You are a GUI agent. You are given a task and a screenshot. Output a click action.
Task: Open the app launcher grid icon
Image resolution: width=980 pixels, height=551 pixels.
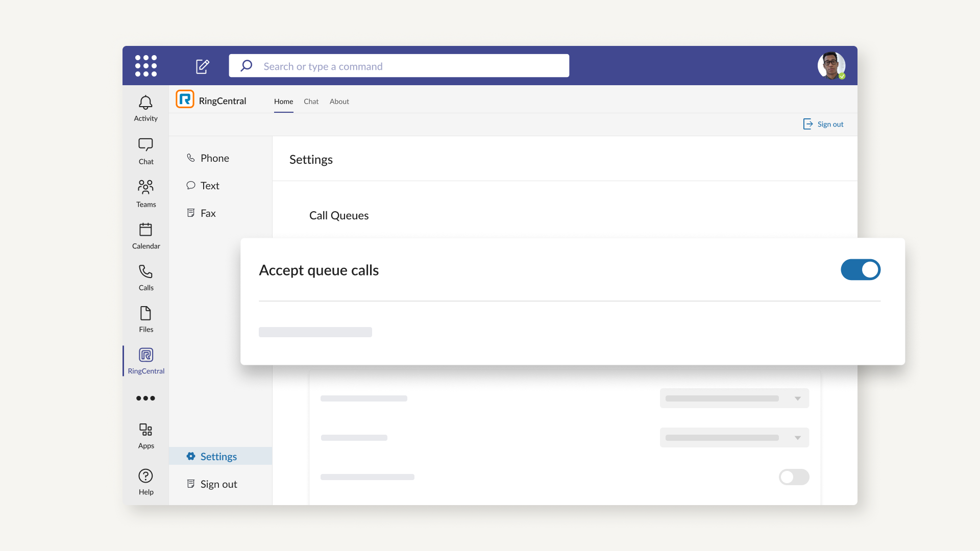tap(146, 66)
